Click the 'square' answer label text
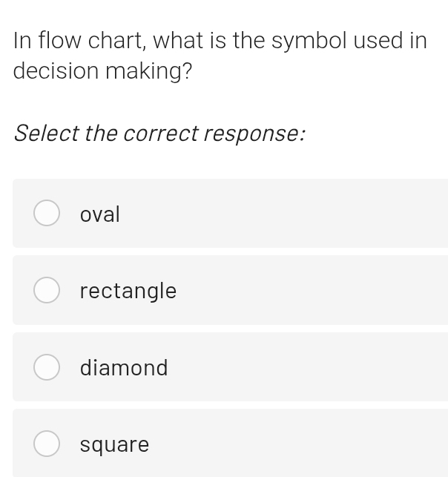This screenshot has width=448, height=477. tap(114, 444)
